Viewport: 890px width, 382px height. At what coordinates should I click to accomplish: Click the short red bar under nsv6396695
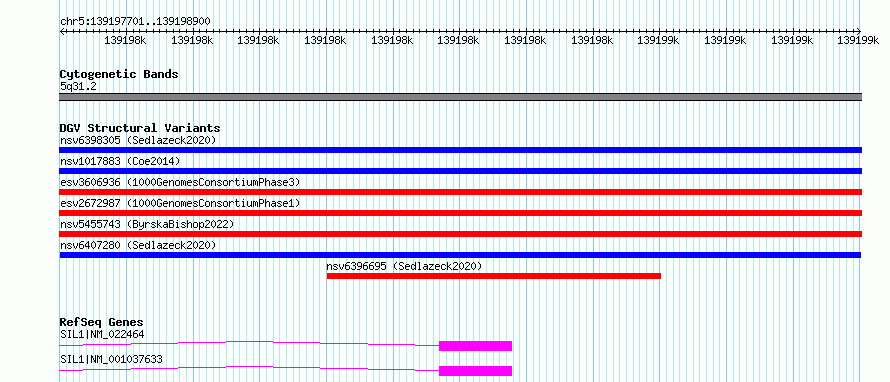[x=494, y=276]
